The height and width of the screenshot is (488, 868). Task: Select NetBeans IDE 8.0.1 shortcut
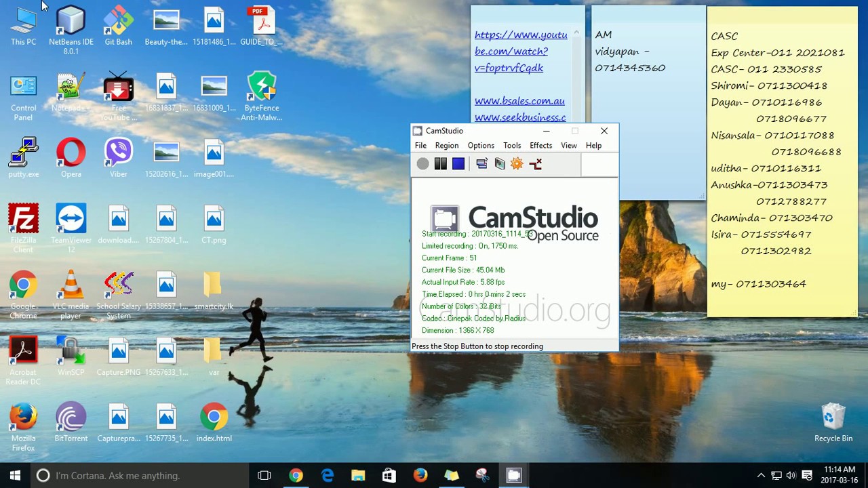71,30
